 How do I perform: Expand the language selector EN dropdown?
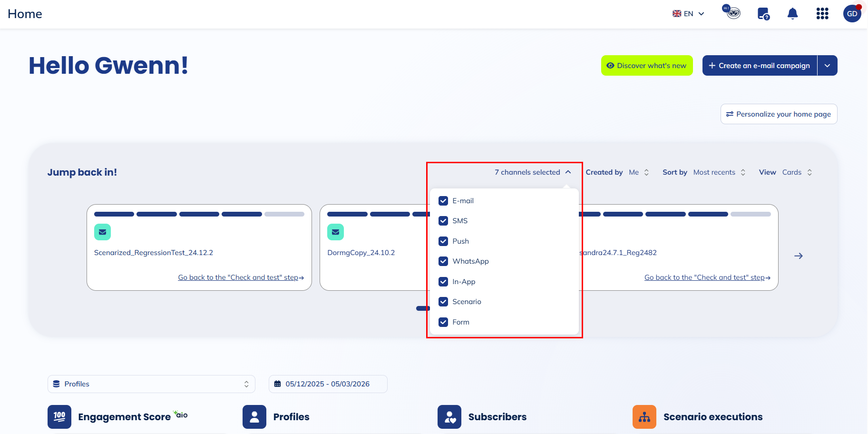click(x=688, y=14)
